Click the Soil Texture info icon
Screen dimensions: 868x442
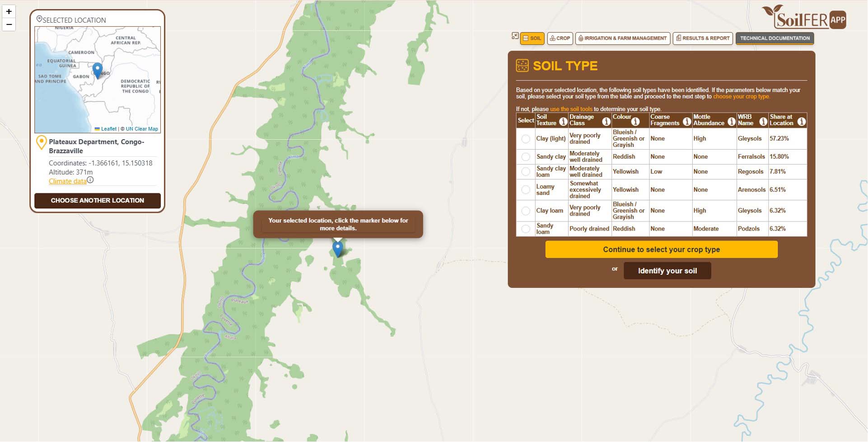click(563, 121)
